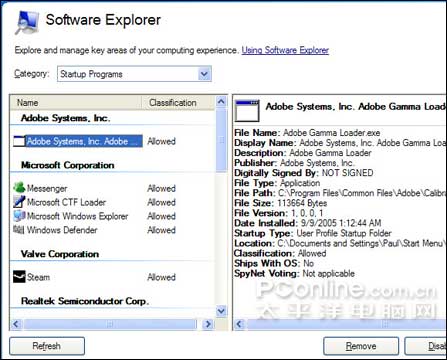Click the list's scroll down arrow

click(221, 311)
